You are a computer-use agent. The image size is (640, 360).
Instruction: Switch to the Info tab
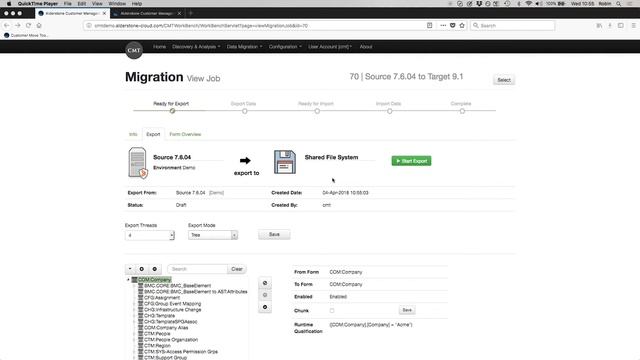tap(133, 134)
